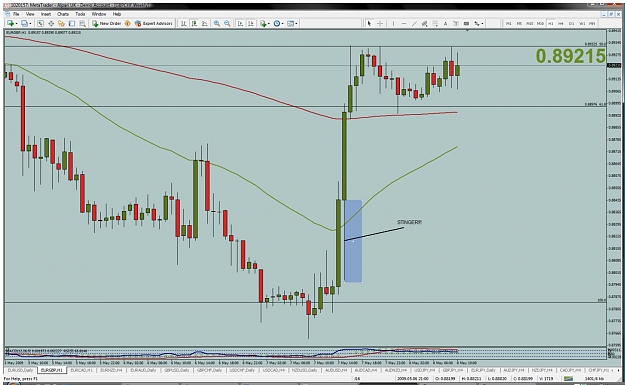625x385 pixels.
Task: Expand the Profiles dropdown arrow
Action: tap(30, 24)
